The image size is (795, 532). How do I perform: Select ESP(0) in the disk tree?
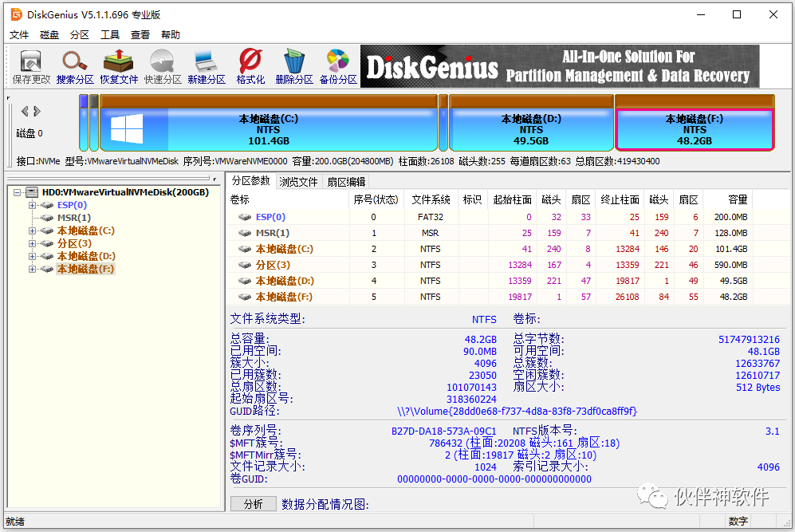tap(72, 205)
